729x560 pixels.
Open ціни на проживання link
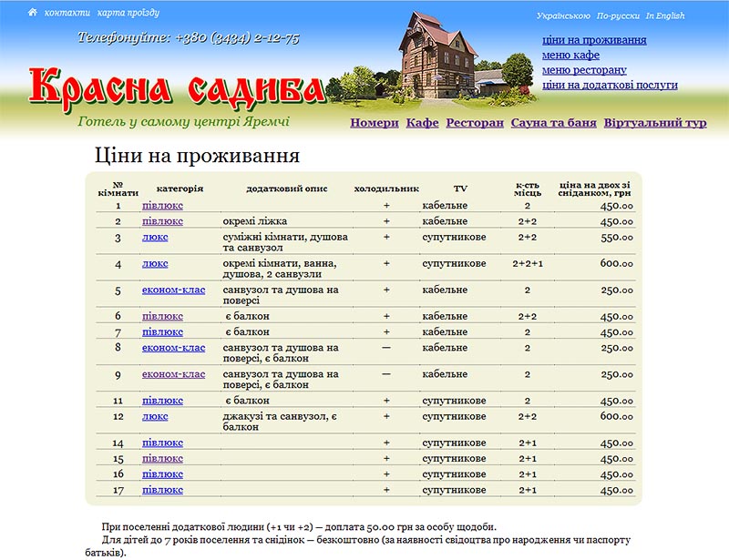pyautogui.click(x=594, y=40)
